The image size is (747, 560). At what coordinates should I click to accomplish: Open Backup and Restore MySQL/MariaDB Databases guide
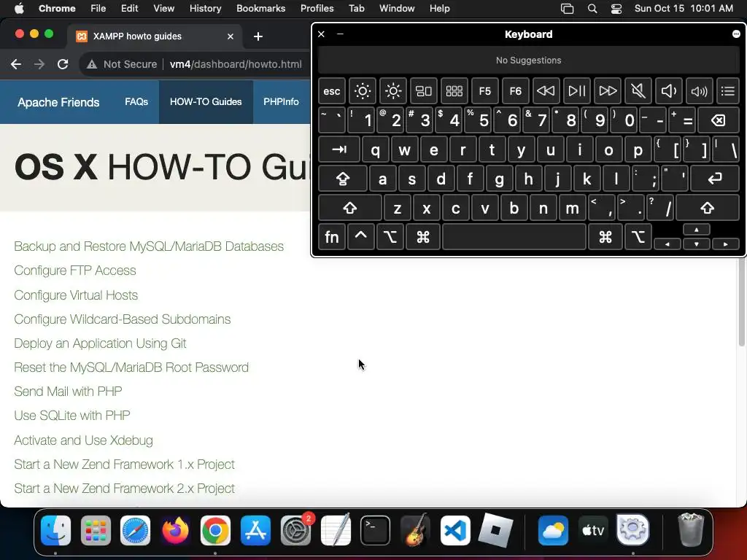coord(149,246)
